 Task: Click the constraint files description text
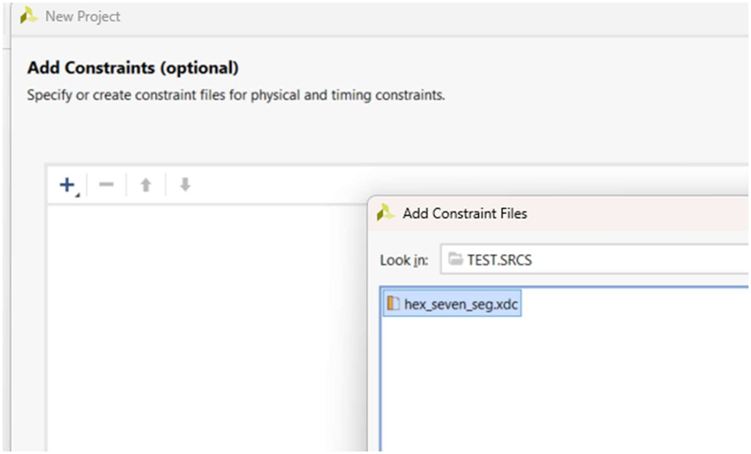pyautogui.click(x=234, y=96)
